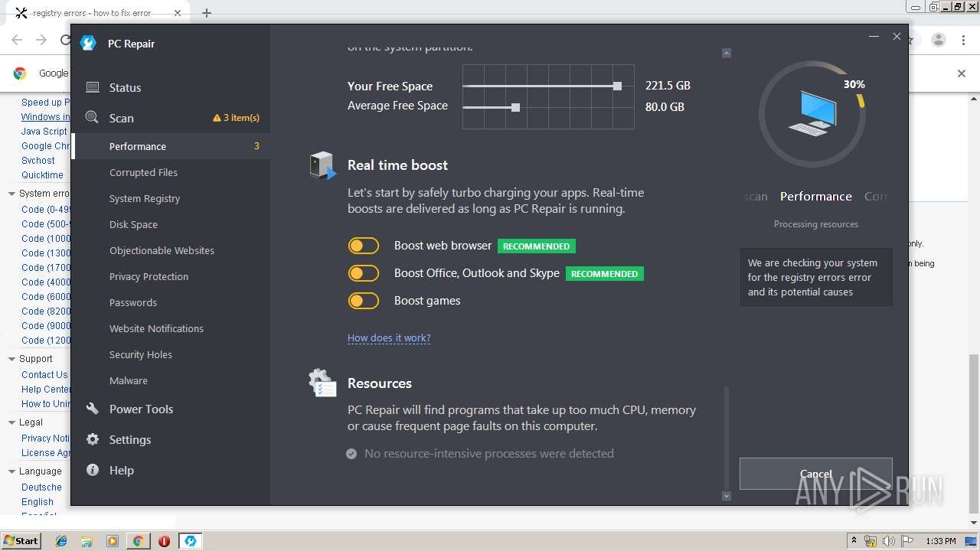Open a new Chrome tab
The image size is (980, 551).
207,13
